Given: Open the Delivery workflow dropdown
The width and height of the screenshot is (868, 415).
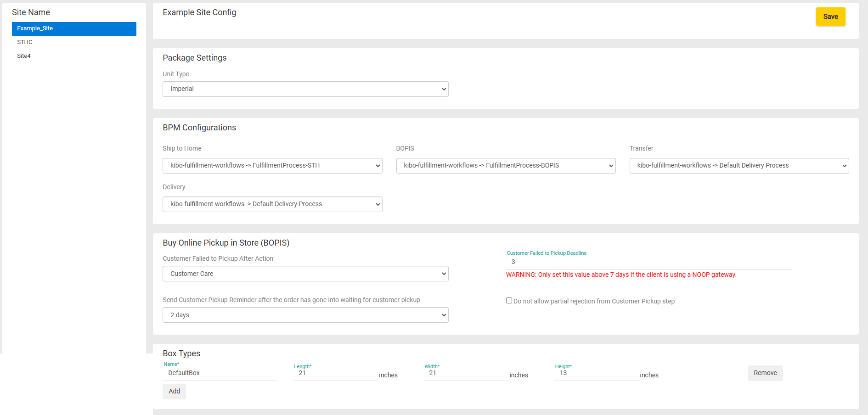Looking at the screenshot, I should tap(272, 204).
